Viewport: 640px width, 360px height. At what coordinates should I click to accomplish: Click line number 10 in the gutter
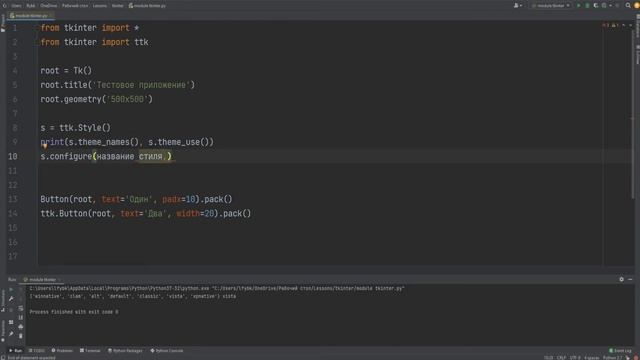point(13,156)
